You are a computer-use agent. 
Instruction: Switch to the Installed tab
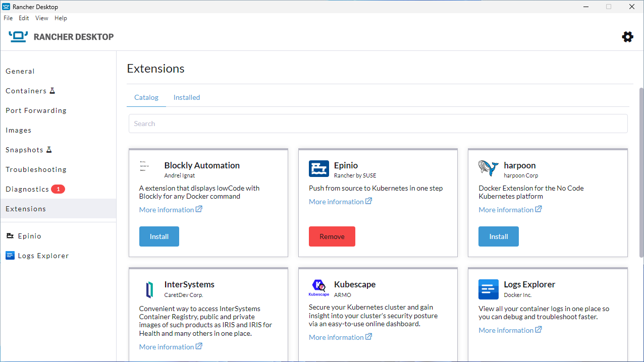187,97
